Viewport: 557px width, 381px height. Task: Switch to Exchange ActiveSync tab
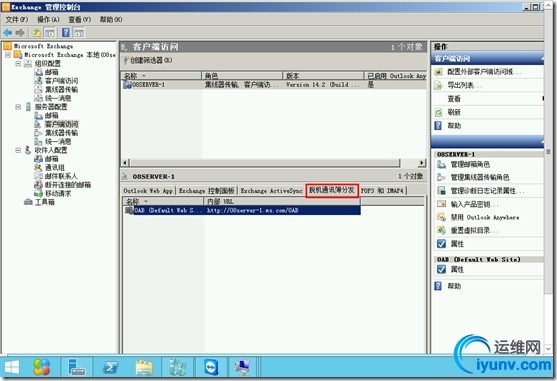tap(271, 191)
